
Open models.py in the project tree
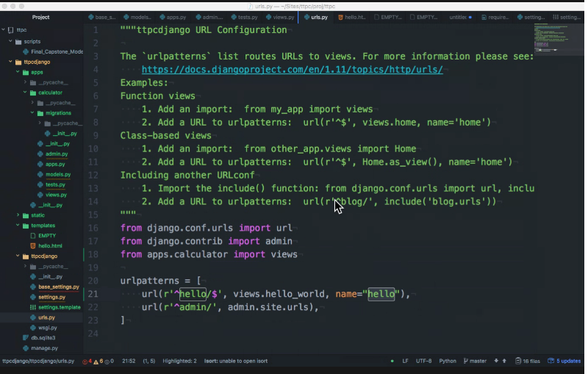click(57, 174)
